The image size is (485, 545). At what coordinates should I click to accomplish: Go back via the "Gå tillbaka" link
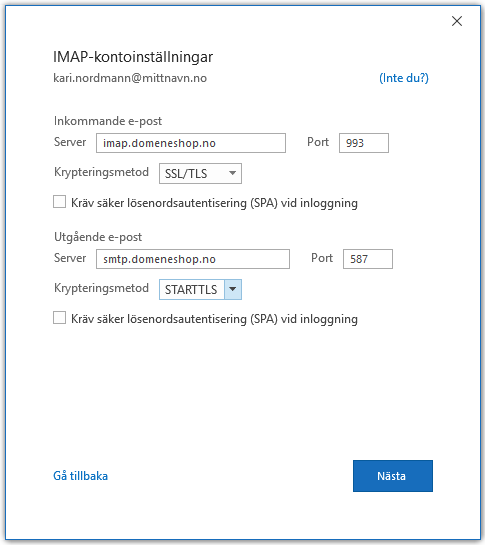[x=80, y=476]
